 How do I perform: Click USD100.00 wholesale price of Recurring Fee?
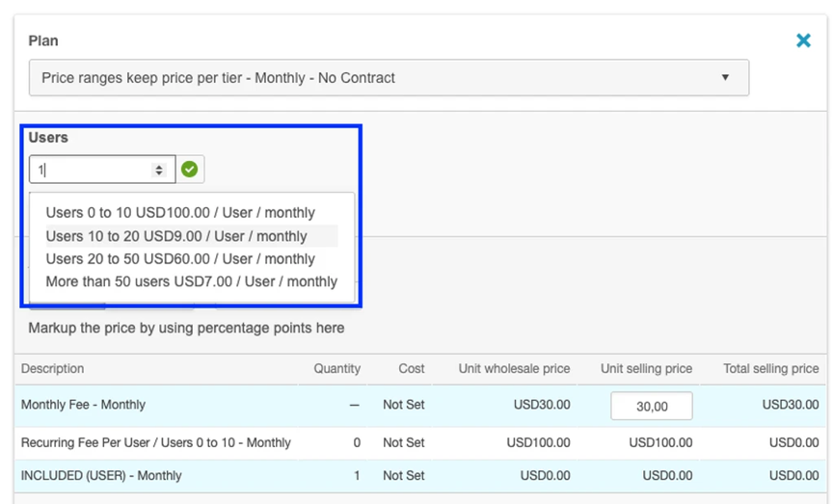click(x=538, y=442)
